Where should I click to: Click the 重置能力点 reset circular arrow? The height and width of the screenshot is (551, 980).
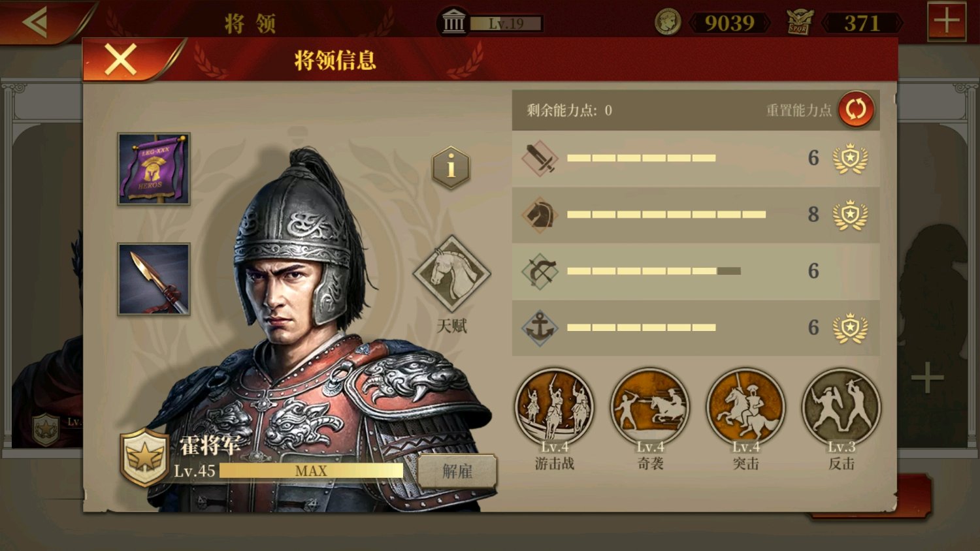point(856,109)
